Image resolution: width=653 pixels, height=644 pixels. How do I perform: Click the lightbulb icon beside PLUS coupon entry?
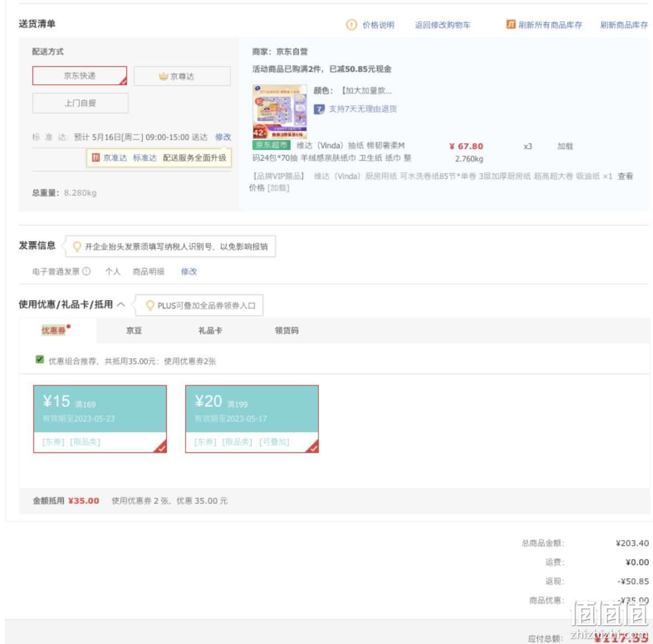click(x=150, y=306)
